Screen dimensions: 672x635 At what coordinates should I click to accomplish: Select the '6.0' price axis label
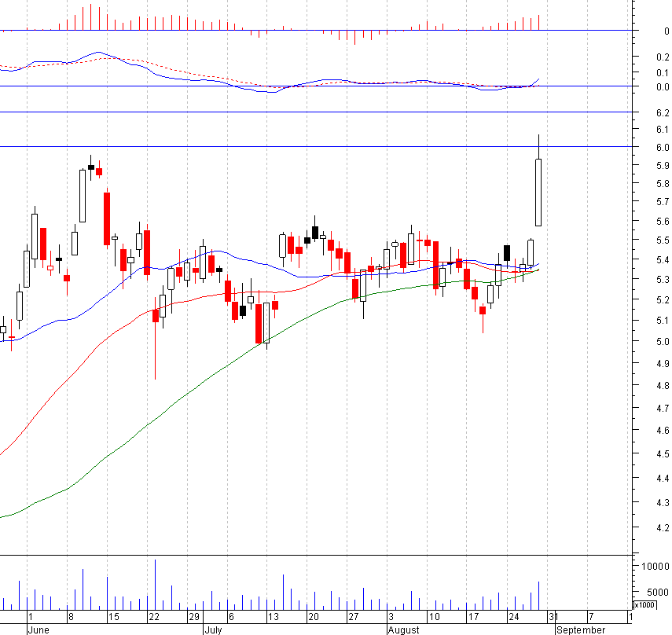(x=663, y=148)
